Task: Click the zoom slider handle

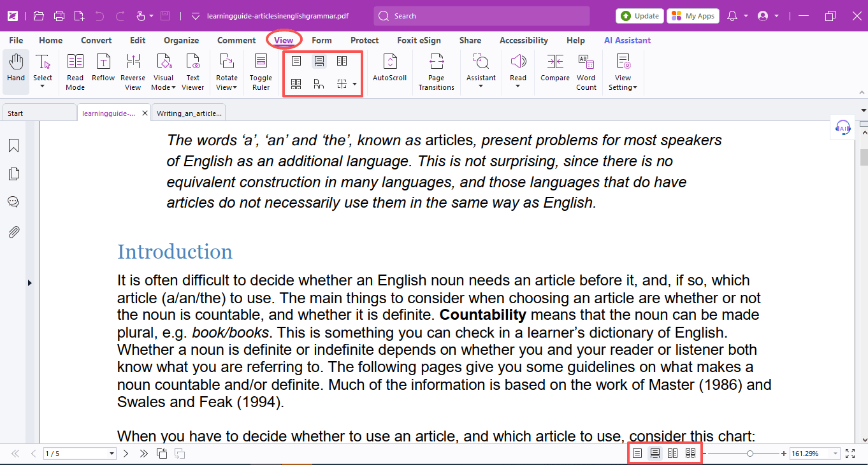Action: click(x=750, y=454)
